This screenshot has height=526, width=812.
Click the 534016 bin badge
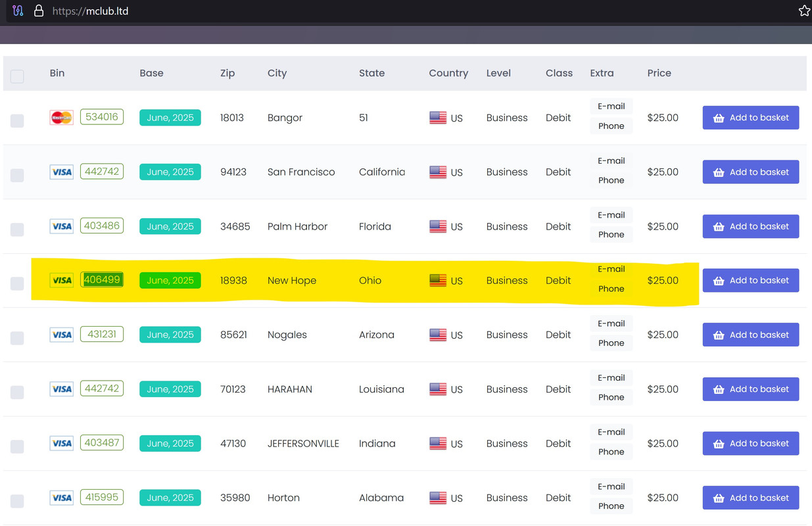click(x=102, y=117)
